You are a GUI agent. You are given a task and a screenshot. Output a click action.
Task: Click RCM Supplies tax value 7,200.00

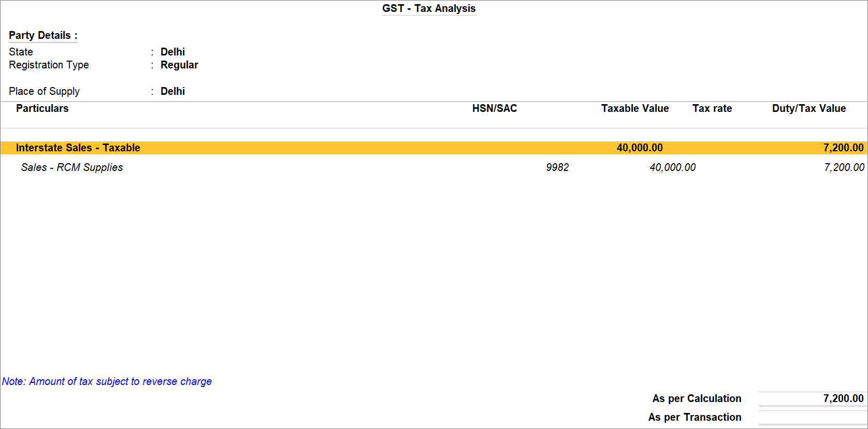pos(844,167)
